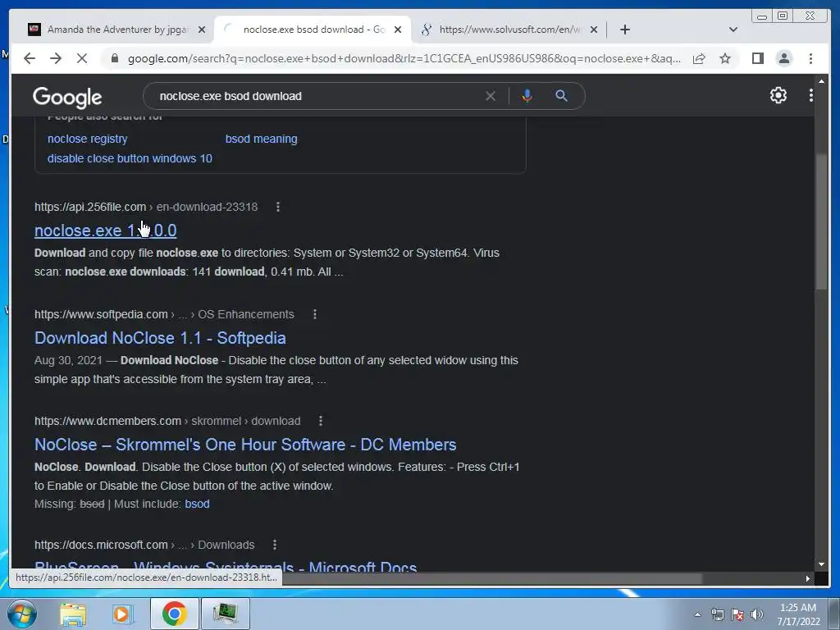Click the scrollbar down arrow

click(x=821, y=564)
